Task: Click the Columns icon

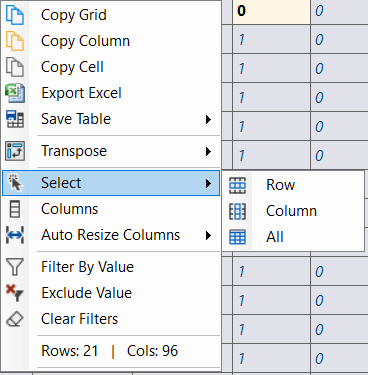Action: pyautogui.click(x=15, y=209)
